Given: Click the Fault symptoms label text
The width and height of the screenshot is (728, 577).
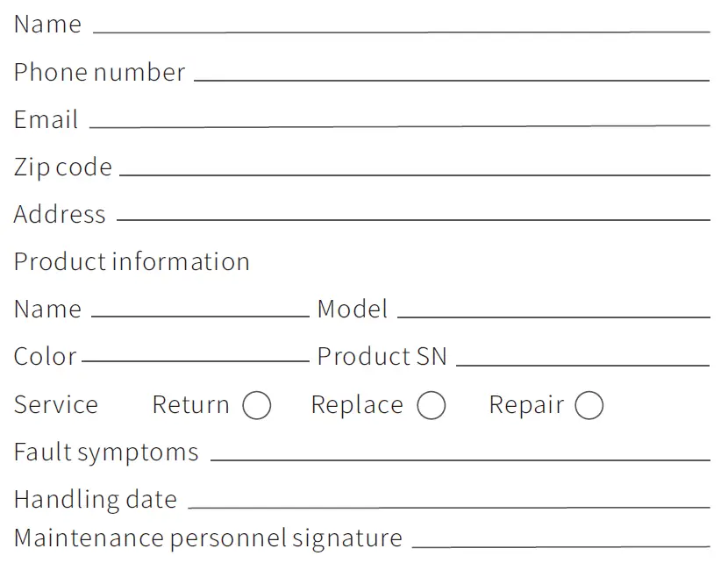Looking at the screenshot, I should point(106,452).
